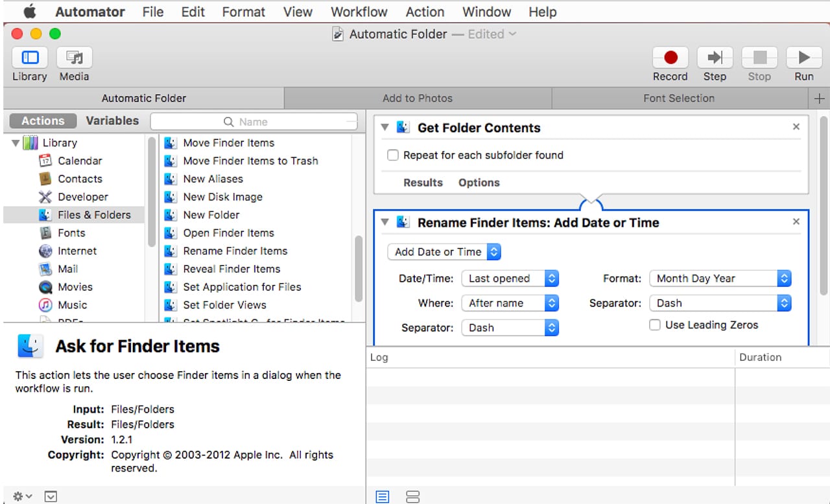The image size is (830, 504).
Task: Click the Run workflow icon
Action: [x=803, y=58]
